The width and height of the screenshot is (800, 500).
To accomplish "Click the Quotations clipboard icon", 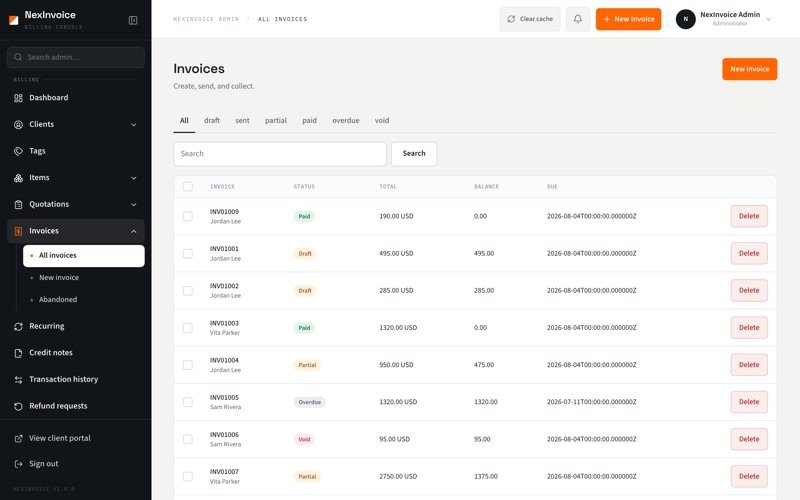I will pos(18,205).
